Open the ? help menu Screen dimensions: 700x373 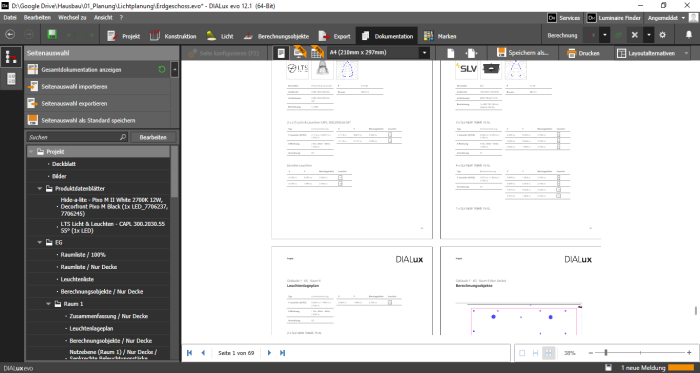(121, 18)
